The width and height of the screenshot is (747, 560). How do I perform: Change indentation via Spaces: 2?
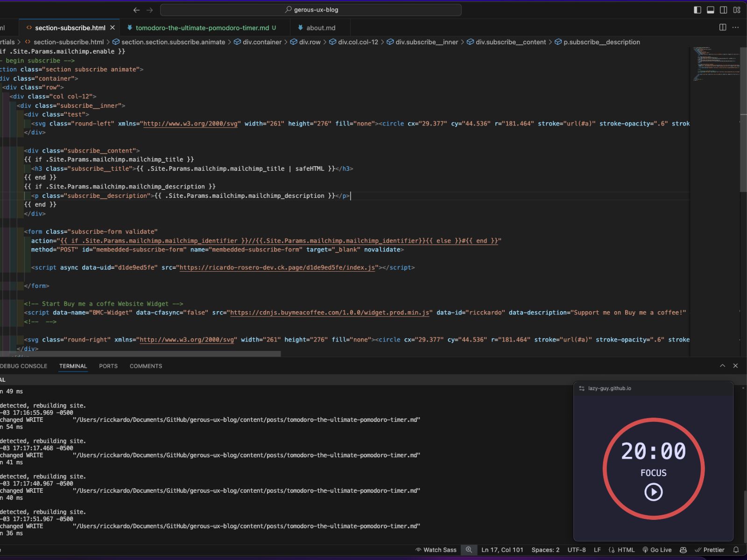(x=545, y=550)
